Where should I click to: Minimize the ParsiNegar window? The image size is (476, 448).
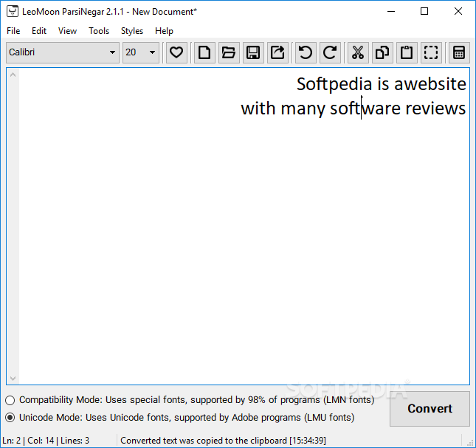coord(391,12)
